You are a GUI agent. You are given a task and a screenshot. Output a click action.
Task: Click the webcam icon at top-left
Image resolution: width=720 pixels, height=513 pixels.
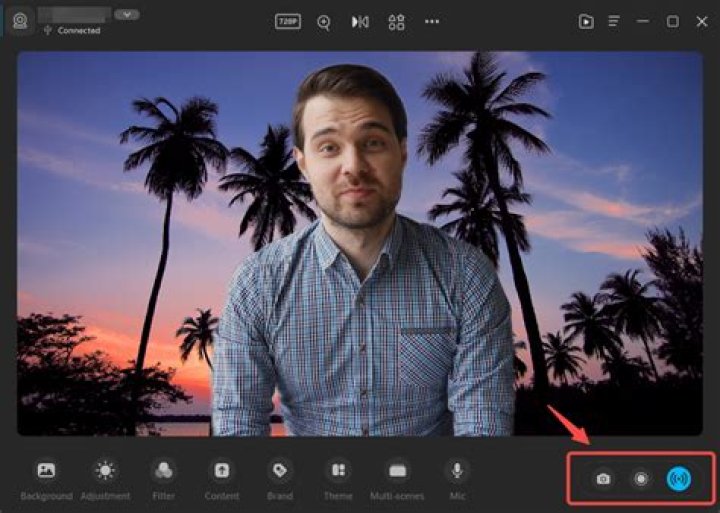pyautogui.click(x=20, y=21)
